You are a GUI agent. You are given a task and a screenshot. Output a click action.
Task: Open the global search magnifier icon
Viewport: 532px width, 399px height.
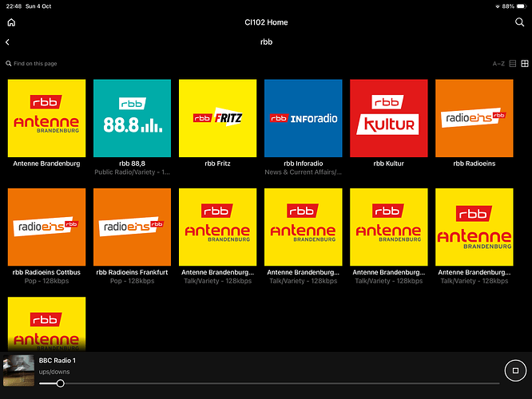click(x=519, y=22)
